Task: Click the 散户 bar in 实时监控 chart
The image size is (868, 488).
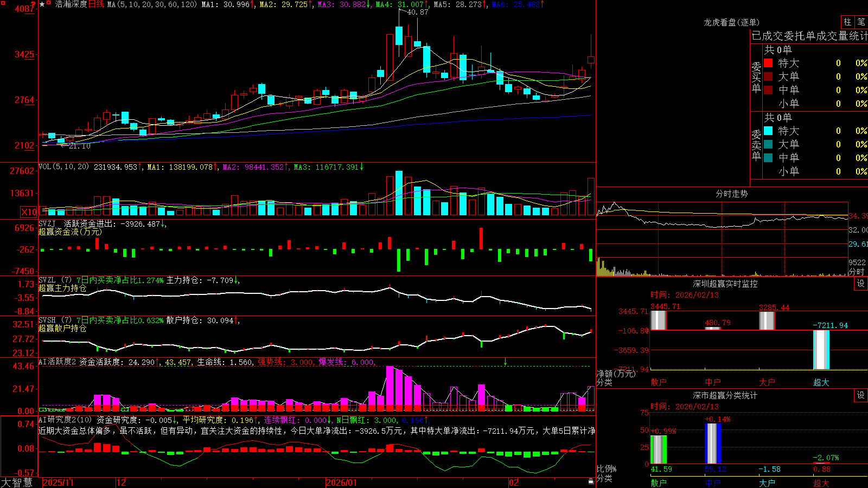Action: tap(658, 320)
